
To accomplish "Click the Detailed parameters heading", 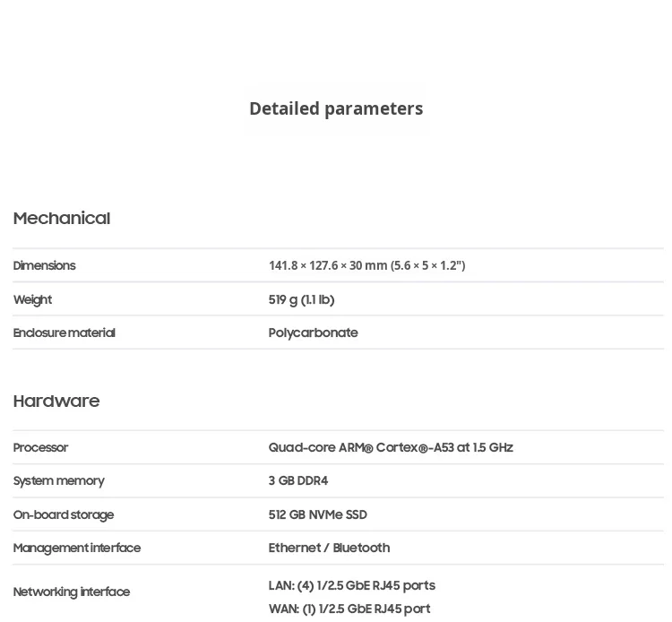I will [336, 108].
